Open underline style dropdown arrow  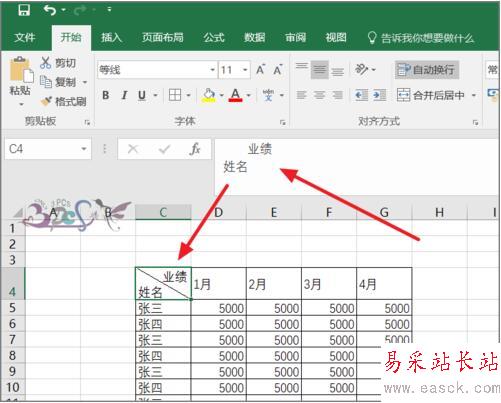coord(155,96)
